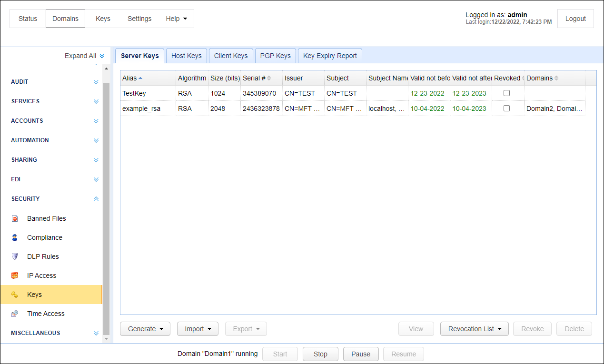Open the Import dropdown
Screen dimensions: 604x364
[198, 329]
